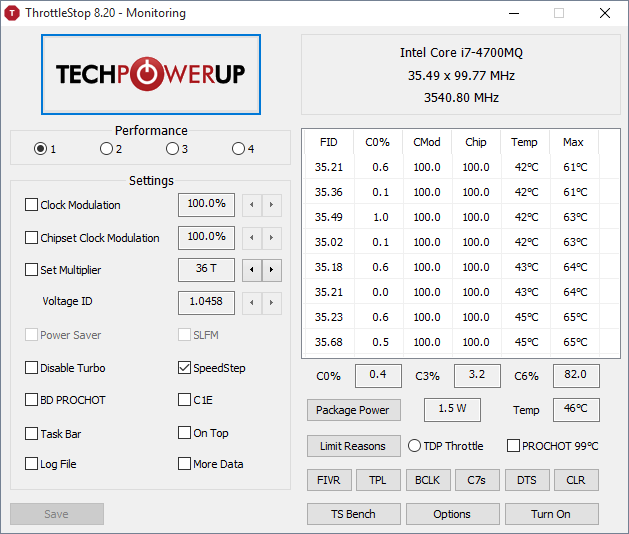This screenshot has width=629, height=534.
Task: Check the Set Multiplier option
Action: click(x=31, y=270)
